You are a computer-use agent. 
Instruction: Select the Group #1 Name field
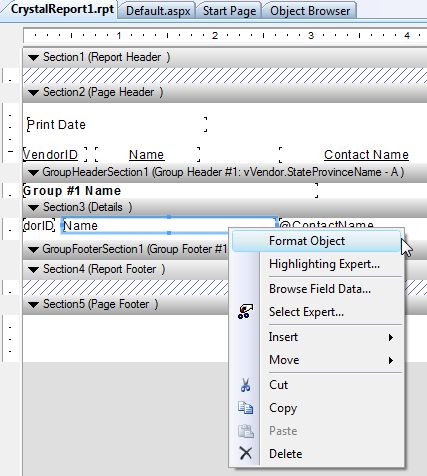(x=170, y=191)
